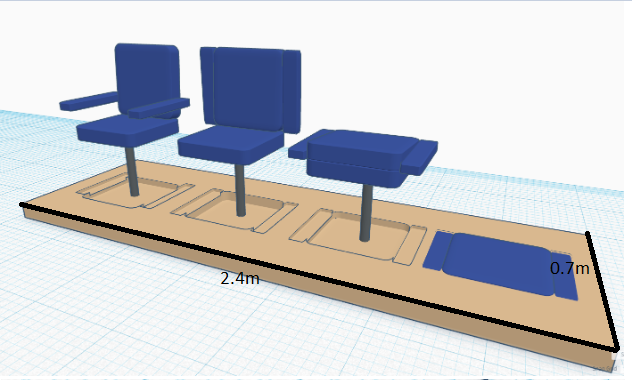
Task: Click the grey pole under middle chair
Action: (240, 190)
